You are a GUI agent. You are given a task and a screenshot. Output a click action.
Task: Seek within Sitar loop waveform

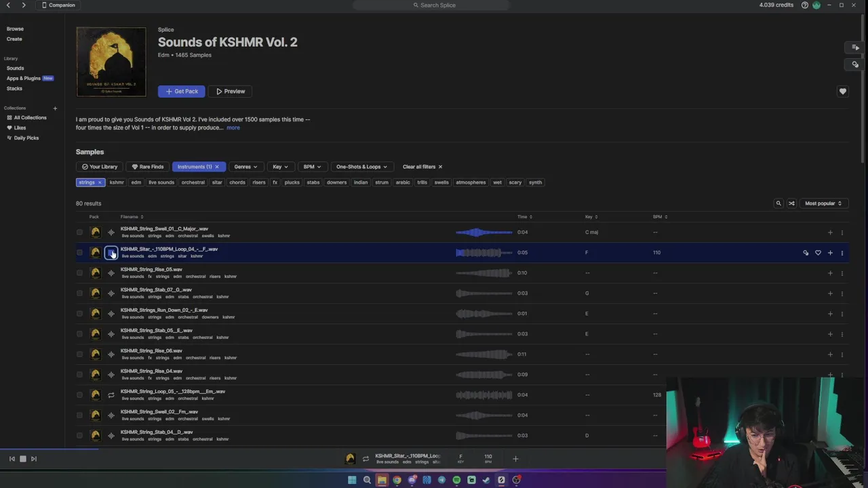point(484,253)
